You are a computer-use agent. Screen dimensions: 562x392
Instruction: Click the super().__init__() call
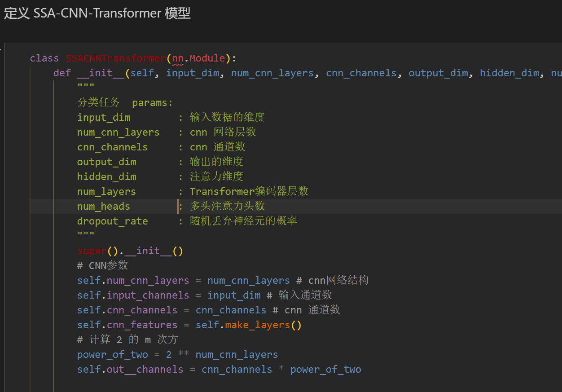click(x=130, y=251)
